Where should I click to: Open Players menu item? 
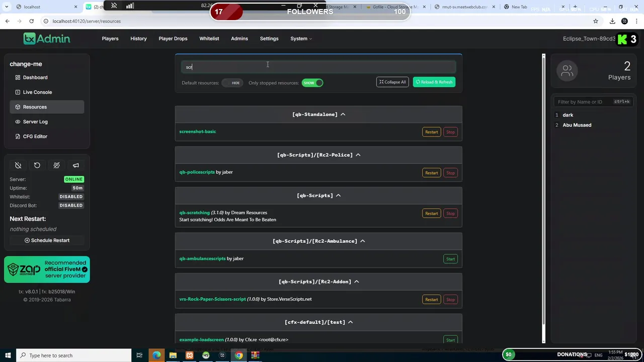tap(110, 38)
